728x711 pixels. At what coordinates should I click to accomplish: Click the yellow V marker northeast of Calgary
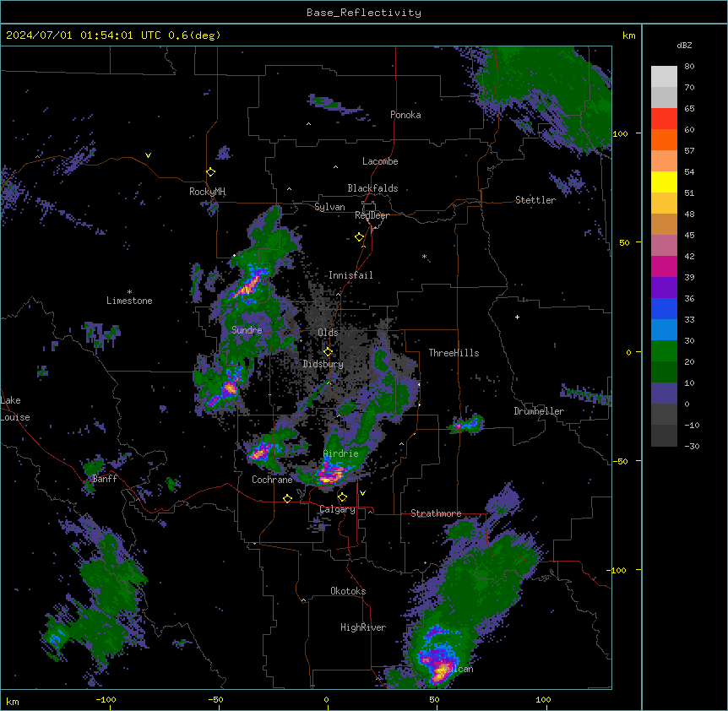tap(362, 493)
